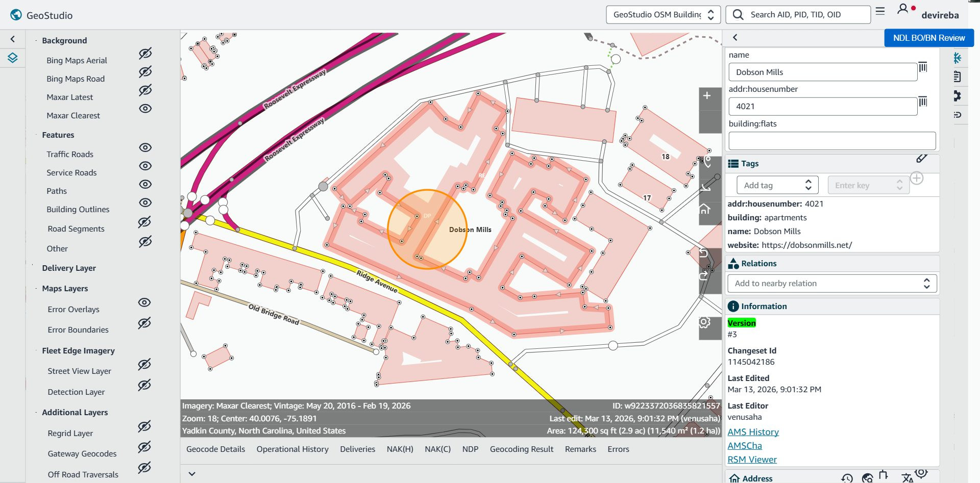Toggle visibility of Bing Maps Aerial layer
The width and height of the screenshot is (980, 483).
point(145,54)
